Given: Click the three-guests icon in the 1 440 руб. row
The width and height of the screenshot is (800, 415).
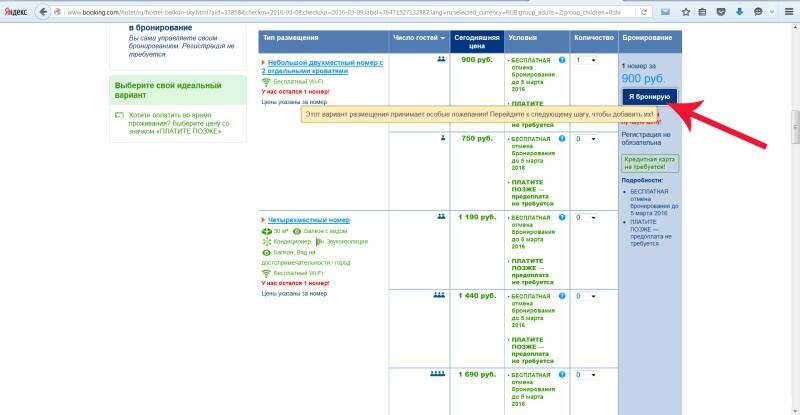Looking at the screenshot, I should (x=439, y=295).
